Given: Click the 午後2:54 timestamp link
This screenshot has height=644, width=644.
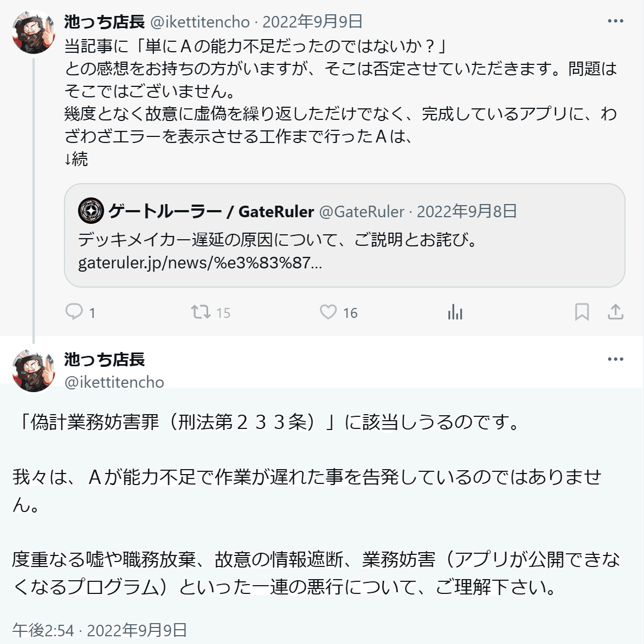Looking at the screenshot, I should point(43,630).
